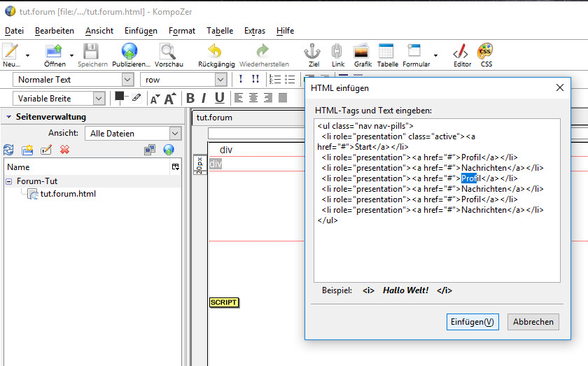Screen dimensions: 588x366
Task: Open the Tabelle menu in menu bar
Action: 220,31
